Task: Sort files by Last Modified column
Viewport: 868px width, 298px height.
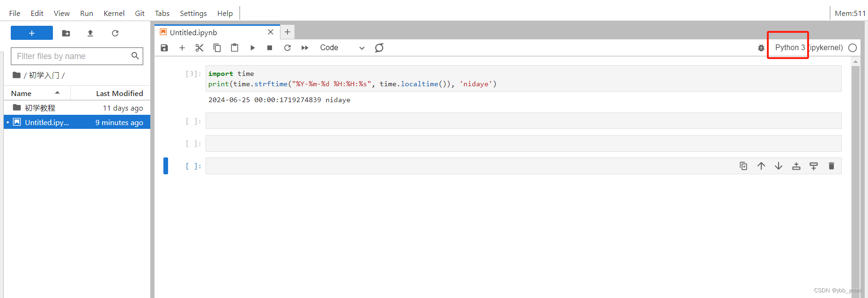Action: coord(110,93)
